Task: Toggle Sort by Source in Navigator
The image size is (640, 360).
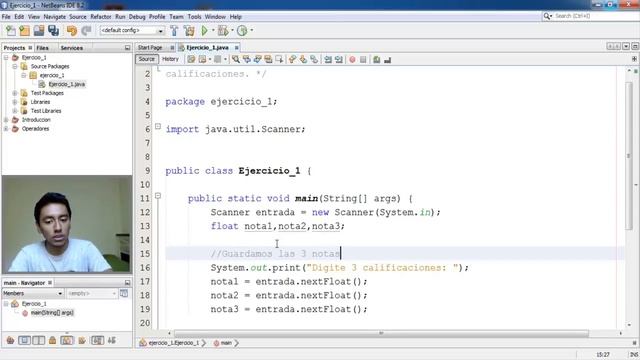Action: tap(111, 340)
